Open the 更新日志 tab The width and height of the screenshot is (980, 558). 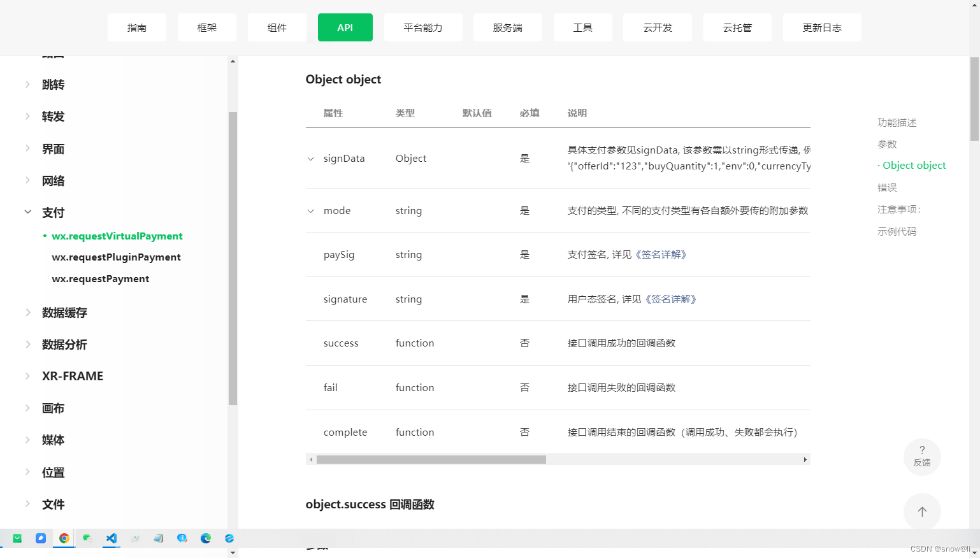822,27
